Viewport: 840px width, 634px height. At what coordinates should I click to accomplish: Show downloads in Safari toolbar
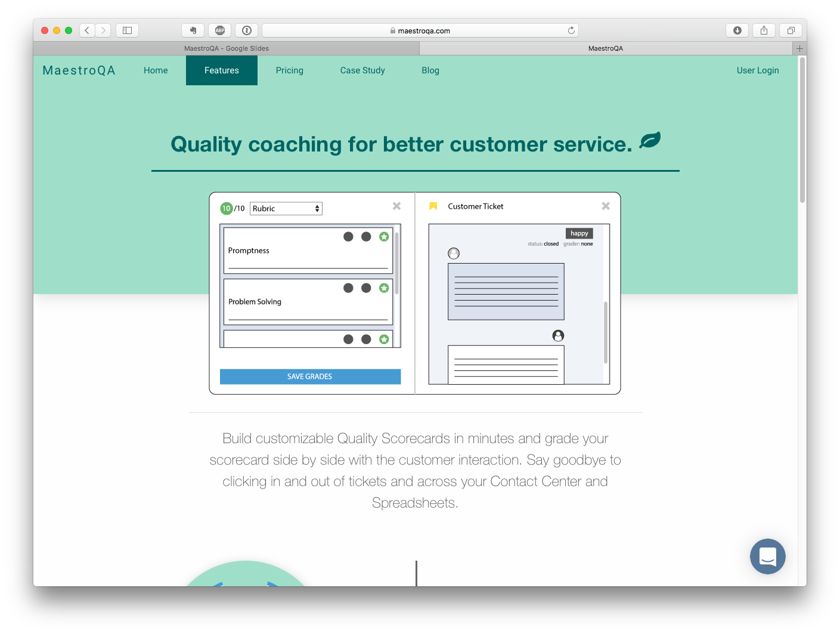[737, 30]
